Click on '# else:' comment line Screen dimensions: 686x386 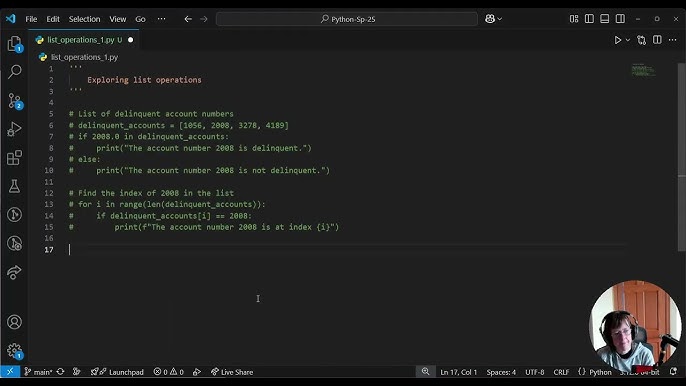click(84, 159)
